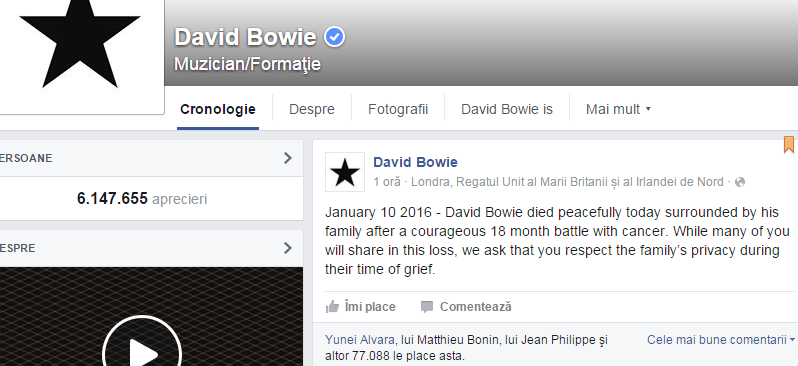The height and width of the screenshot is (366, 798).
Task: Open the Despre tab
Action: coord(312,109)
